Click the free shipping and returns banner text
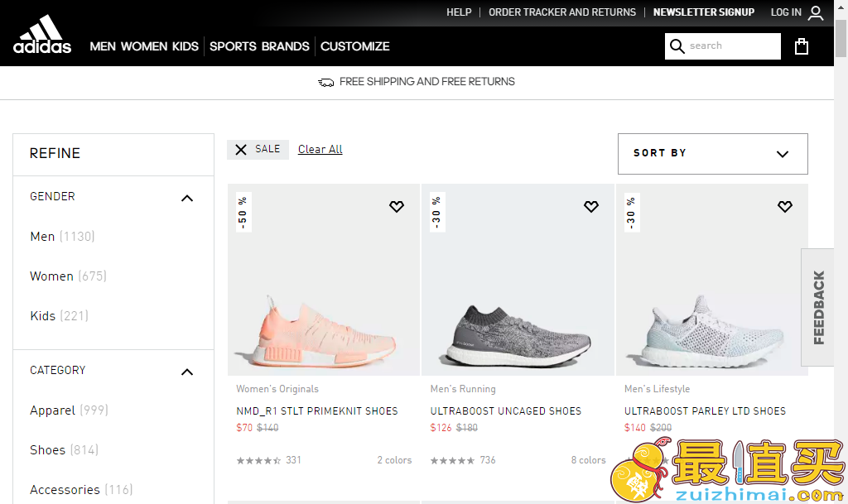848x504 pixels. point(427,82)
